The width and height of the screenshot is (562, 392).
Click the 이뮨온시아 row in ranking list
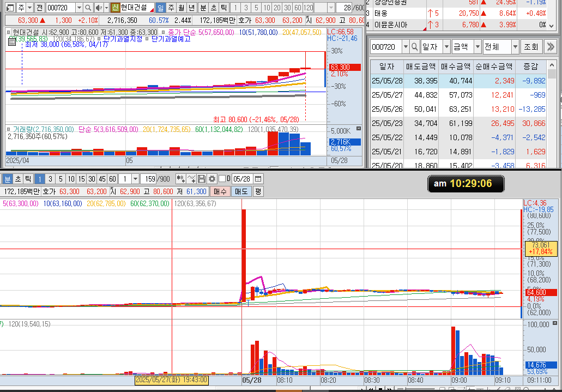(x=457, y=25)
